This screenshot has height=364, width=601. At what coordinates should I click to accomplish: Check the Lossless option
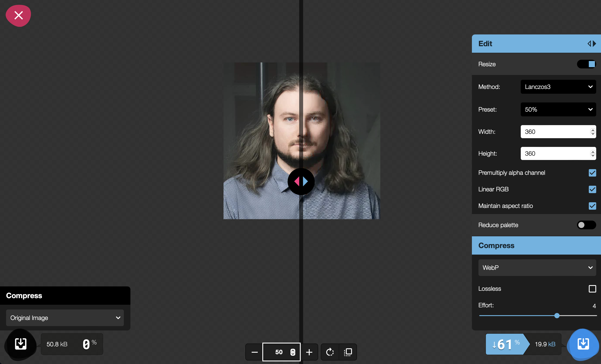[592, 289]
